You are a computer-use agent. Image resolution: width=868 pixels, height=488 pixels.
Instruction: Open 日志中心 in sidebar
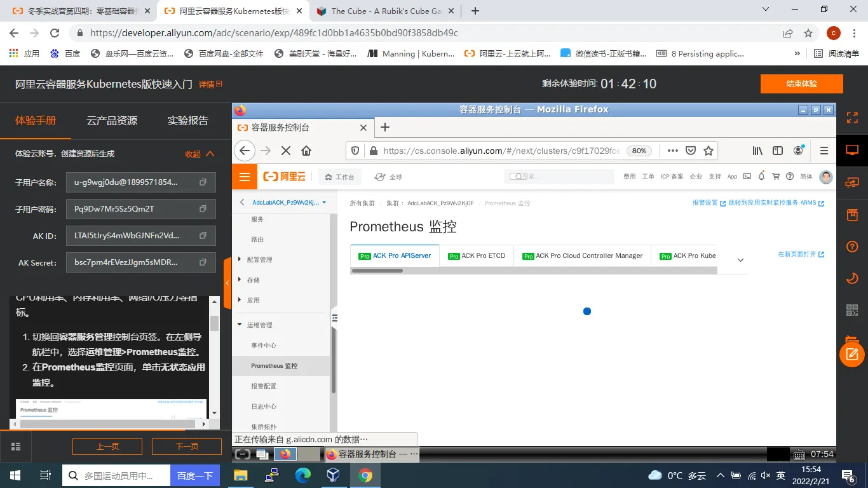264,407
